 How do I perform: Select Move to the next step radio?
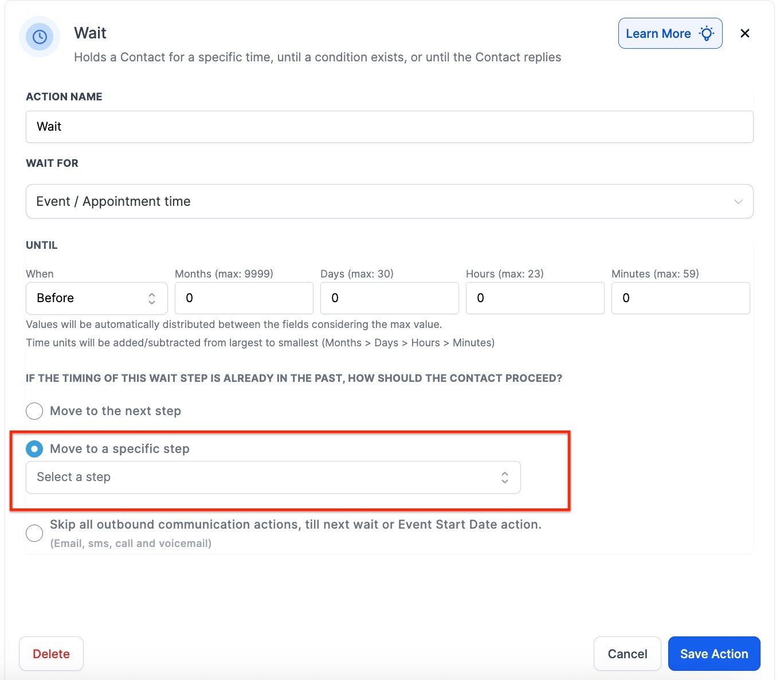(x=34, y=411)
